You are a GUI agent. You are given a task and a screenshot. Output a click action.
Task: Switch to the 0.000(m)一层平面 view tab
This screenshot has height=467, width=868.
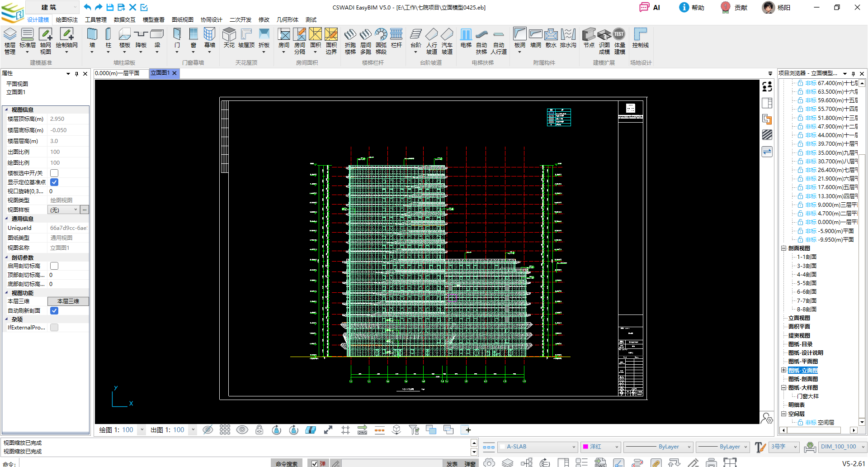[118, 73]
